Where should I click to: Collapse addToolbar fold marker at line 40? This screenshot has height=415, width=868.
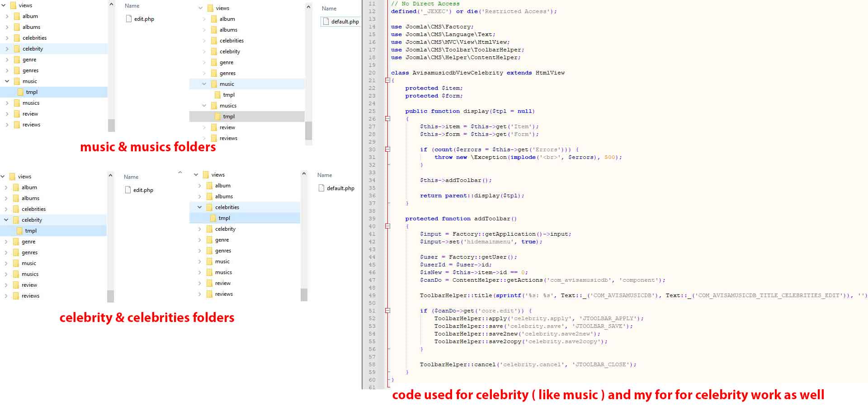[x=387, y=226]
